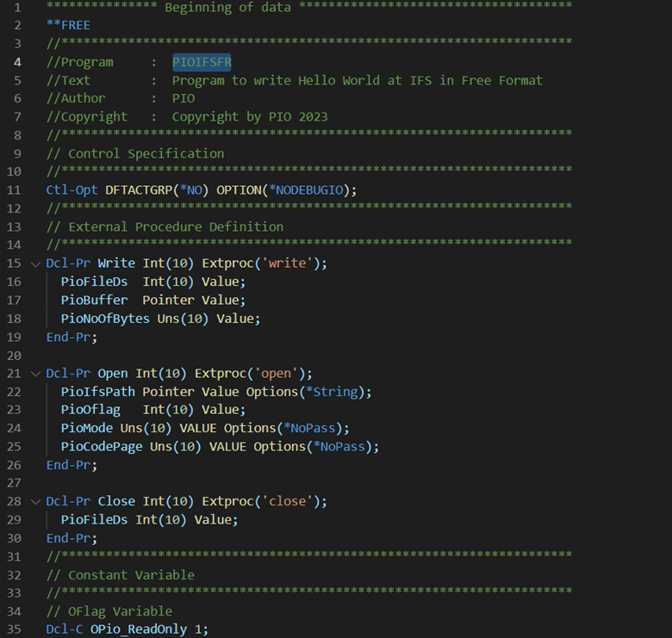The image size is (672, 638).
Task: Click the PioBuffer parameter name
Action: 94,300
